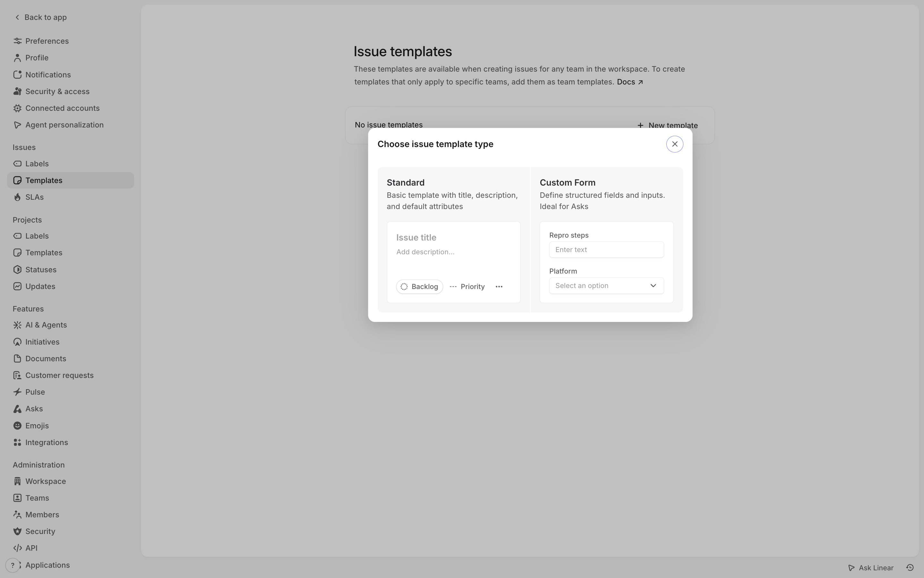Viewport: 924px width, 578px height.
Task: Click the Members people icon
Action: click(x=17, y=515)
